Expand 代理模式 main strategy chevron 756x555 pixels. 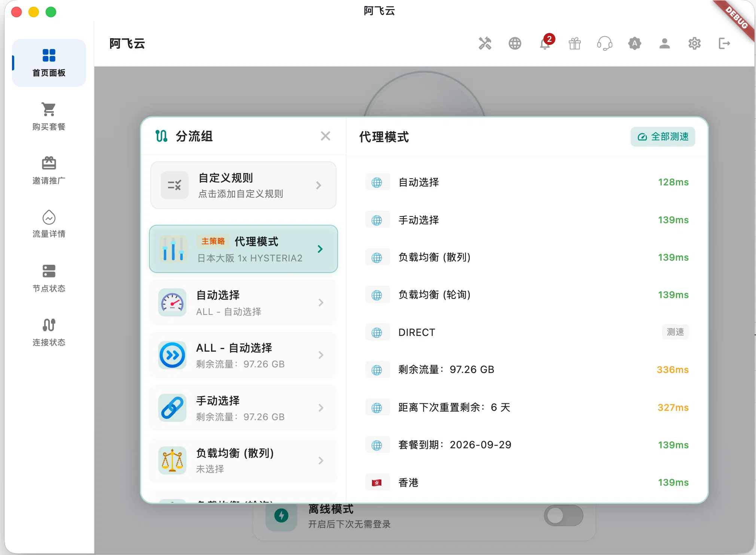320,249
